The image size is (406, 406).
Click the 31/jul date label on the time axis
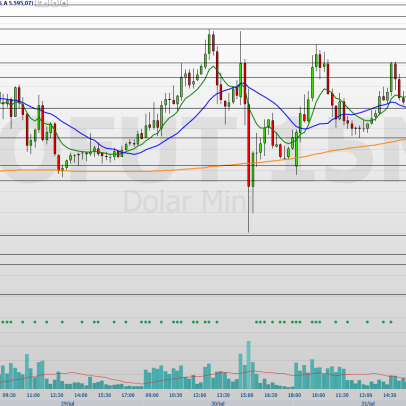[x=368, y=403]
